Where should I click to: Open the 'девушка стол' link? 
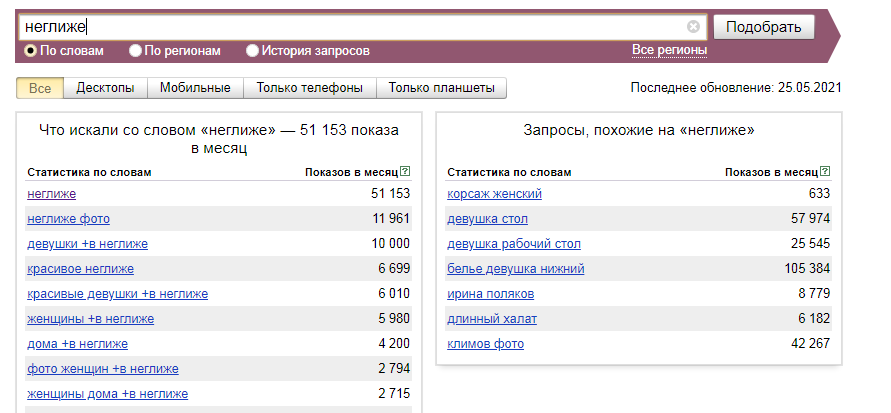pos(488,219)
